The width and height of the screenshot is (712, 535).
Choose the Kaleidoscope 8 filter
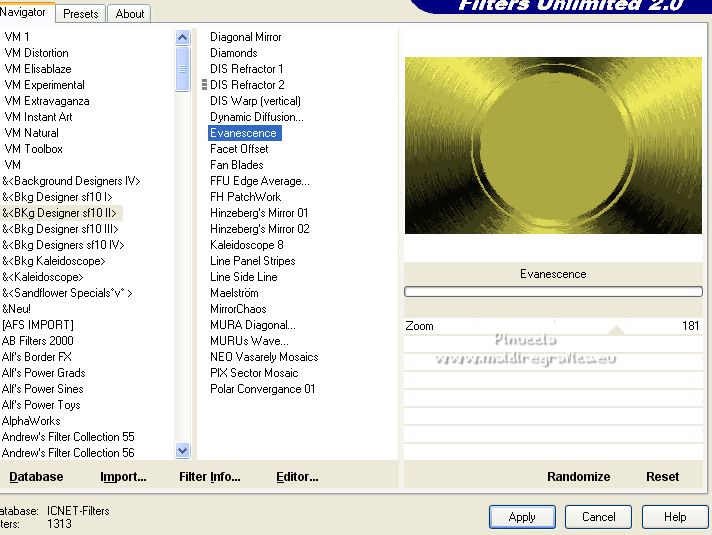coord(247,245)
